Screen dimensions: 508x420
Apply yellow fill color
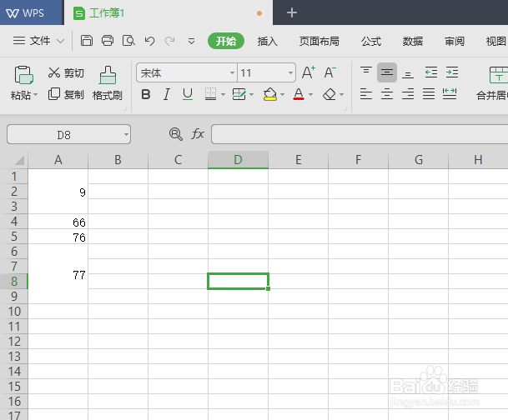pos(270,94)
